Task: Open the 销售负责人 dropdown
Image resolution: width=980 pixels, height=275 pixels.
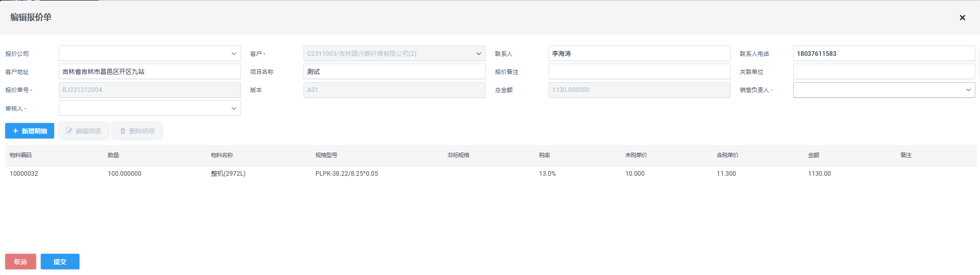Action: point(884,90)
